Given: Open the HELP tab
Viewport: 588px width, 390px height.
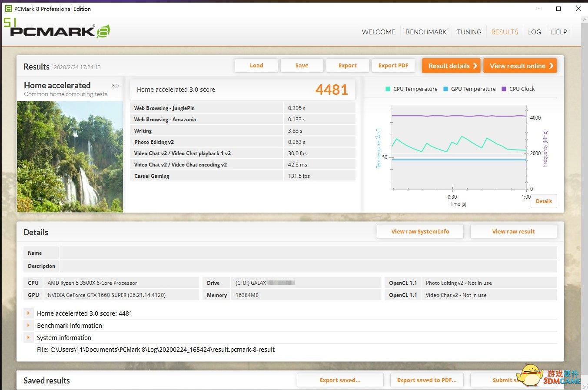Looking at the screenshot, I should [x=559, y=32].
